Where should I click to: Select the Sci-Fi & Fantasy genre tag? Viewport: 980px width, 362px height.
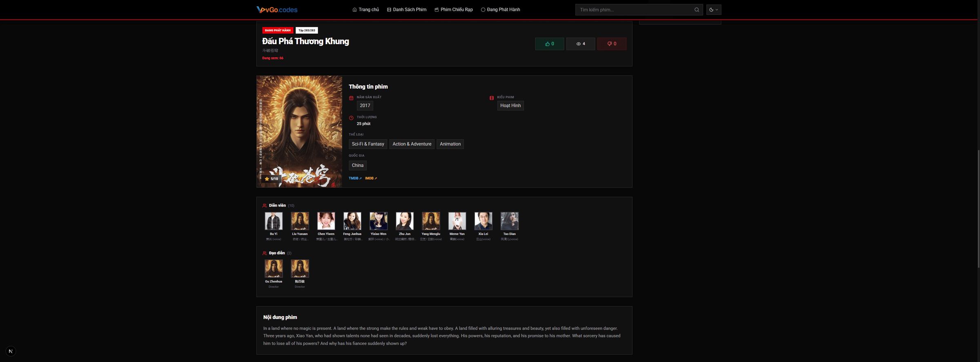coord(368,144)
